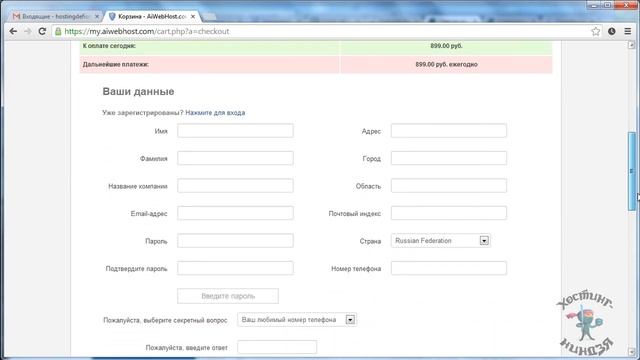Click the scrollbar up arrow
640x360 pixels.
(x=631, y=45)
